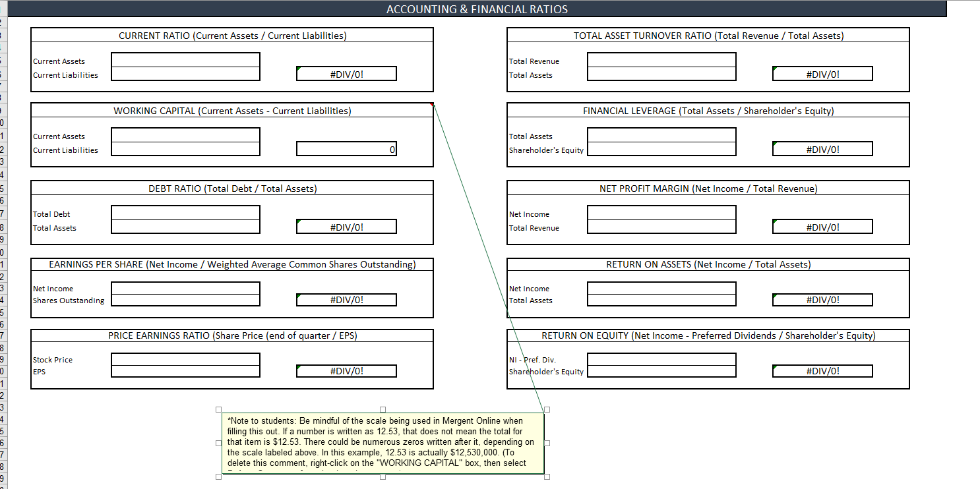The height and width of the screenshot is (489, 980).
Task: Select the Net Profit Margin #DIV/0! result
Action: (x=822, y=227)
